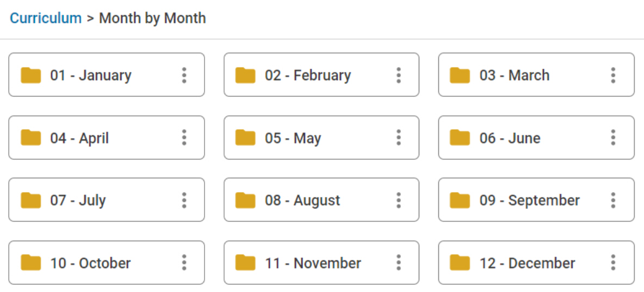Expand the three-dot menu for 10 - October
The image size is (644, 292).
point(184,263)
